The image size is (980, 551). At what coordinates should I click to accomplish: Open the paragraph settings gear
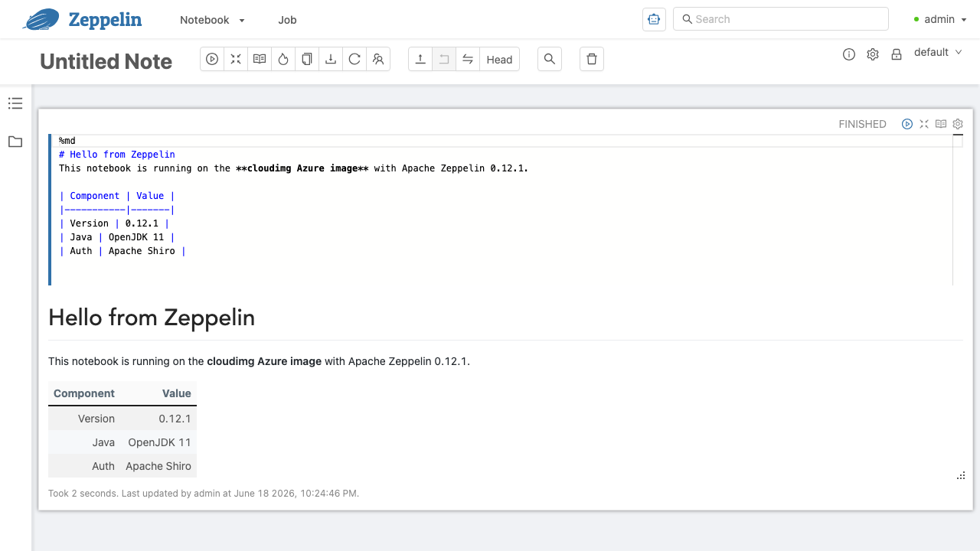pyautogui.click(x=958, y=124)
